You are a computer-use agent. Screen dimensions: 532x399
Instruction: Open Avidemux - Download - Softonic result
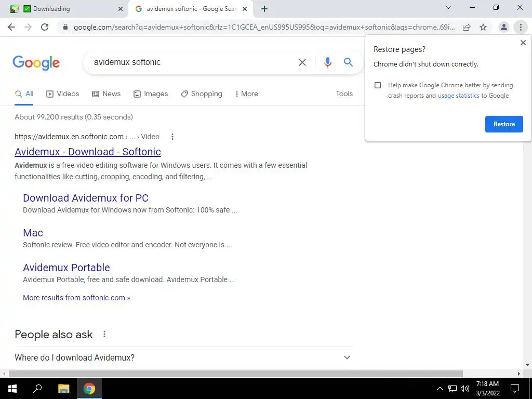point(87,152)
